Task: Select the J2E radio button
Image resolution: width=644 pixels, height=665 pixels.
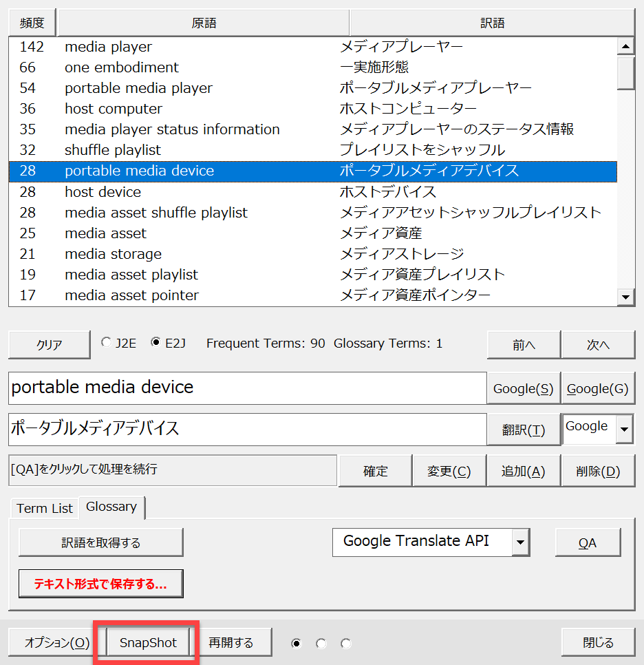Action: click(x=106, y=343)
